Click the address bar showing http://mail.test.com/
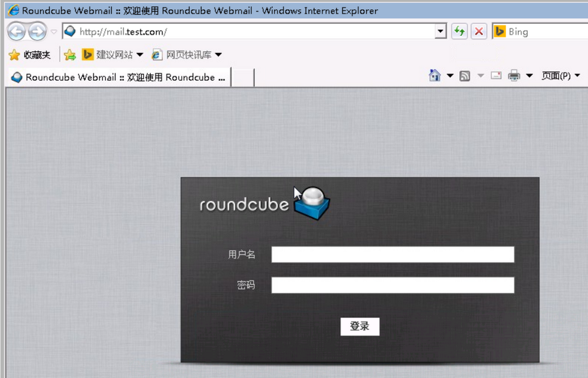This screenshot has width=588, height=378. pyautogui.click(x=249, y=32)
